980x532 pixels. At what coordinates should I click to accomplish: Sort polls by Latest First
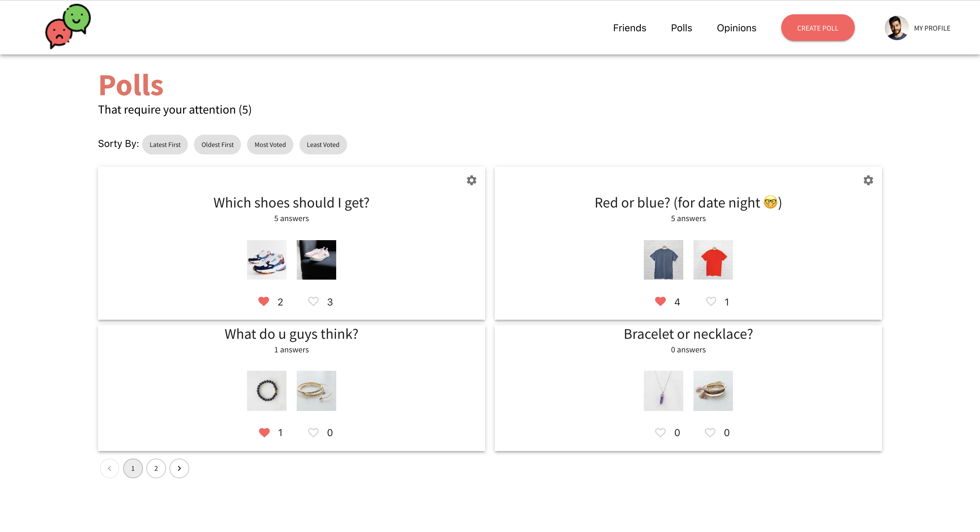click(x=165, y=145)
